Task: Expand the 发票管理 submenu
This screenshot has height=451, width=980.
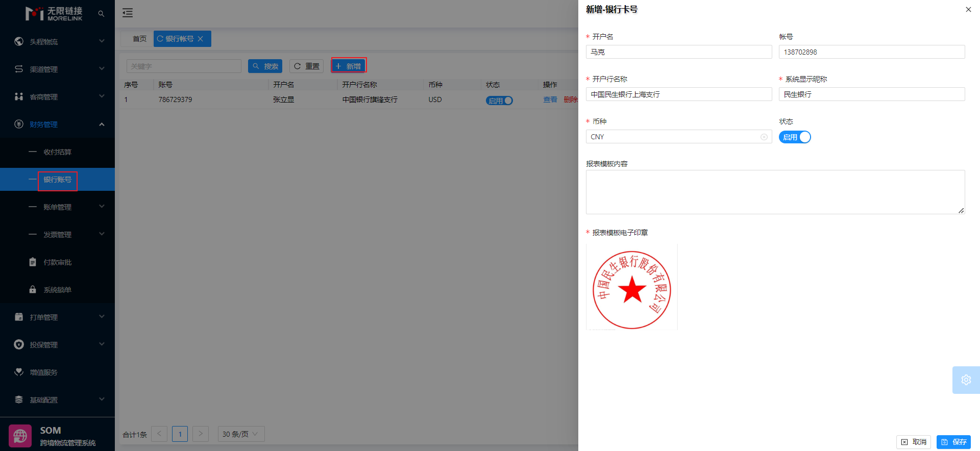Action: 102,234
